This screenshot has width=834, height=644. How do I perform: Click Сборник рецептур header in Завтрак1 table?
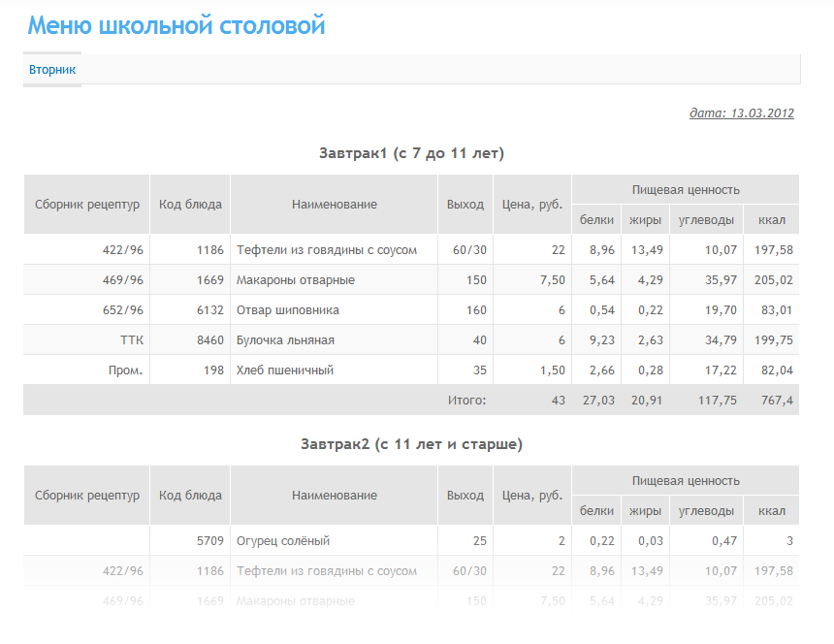pos(87,205)
